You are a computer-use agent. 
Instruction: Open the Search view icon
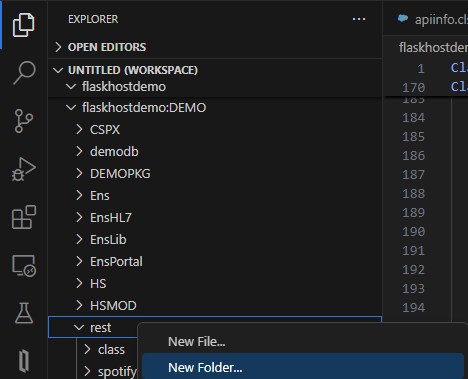point(24,73)
